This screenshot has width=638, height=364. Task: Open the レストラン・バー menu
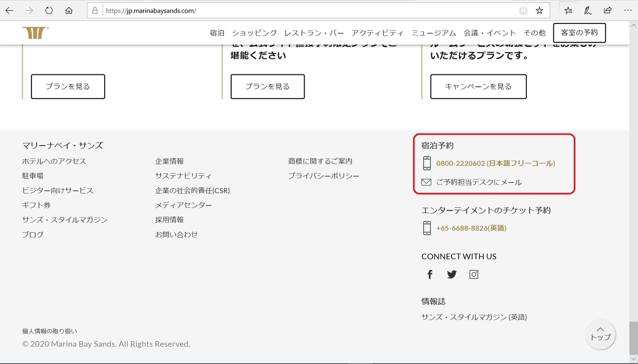[314, 33]
